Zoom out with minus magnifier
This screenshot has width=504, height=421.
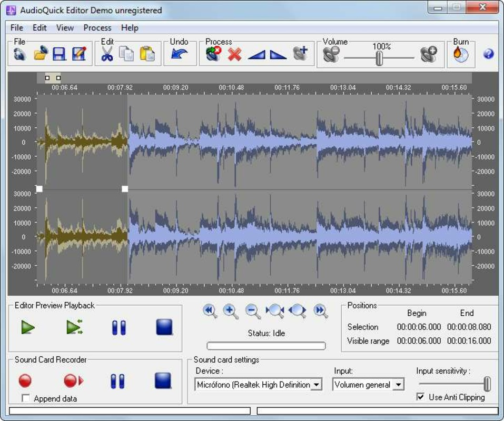point(253,311)
